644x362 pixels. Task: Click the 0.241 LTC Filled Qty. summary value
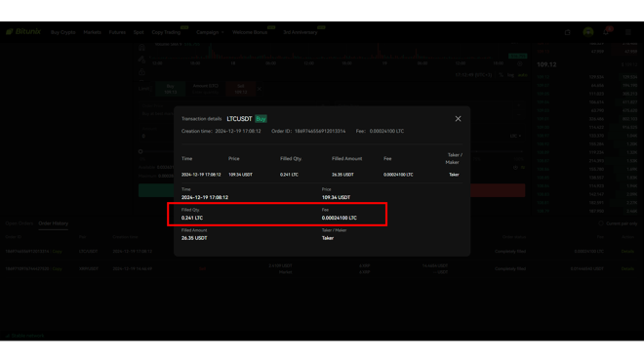pos(192,218)
